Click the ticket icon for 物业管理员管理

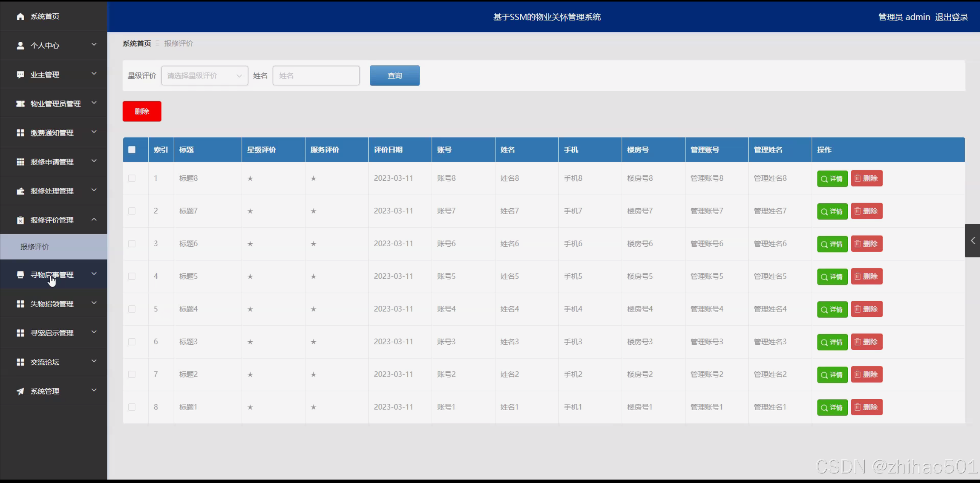click(20, 103)
